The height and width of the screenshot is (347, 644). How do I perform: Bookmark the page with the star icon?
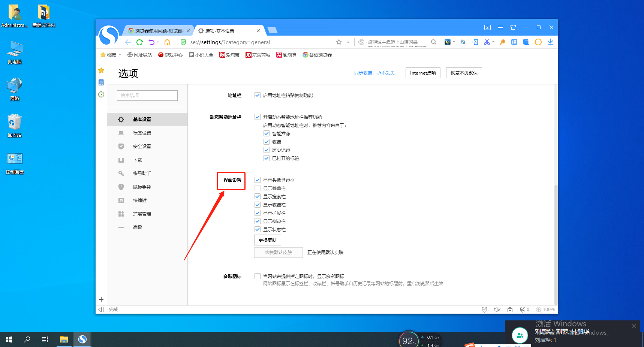tap(339, 42)
